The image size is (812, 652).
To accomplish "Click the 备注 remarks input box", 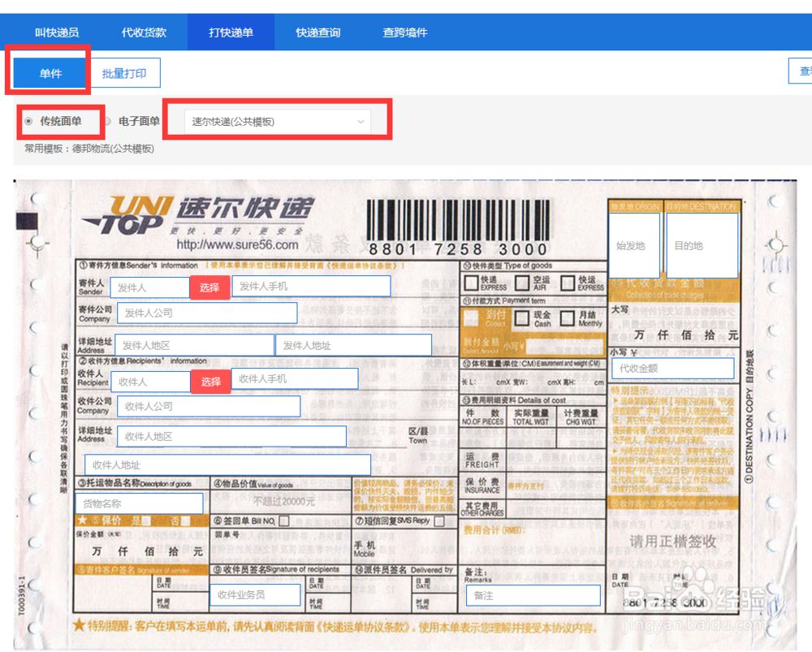I will (533, 596).
